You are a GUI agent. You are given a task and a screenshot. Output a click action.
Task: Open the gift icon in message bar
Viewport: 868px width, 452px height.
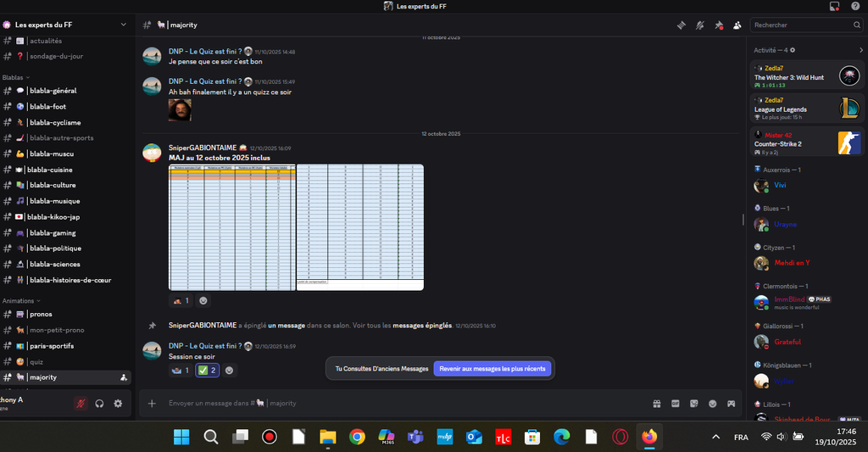[657, 404]
